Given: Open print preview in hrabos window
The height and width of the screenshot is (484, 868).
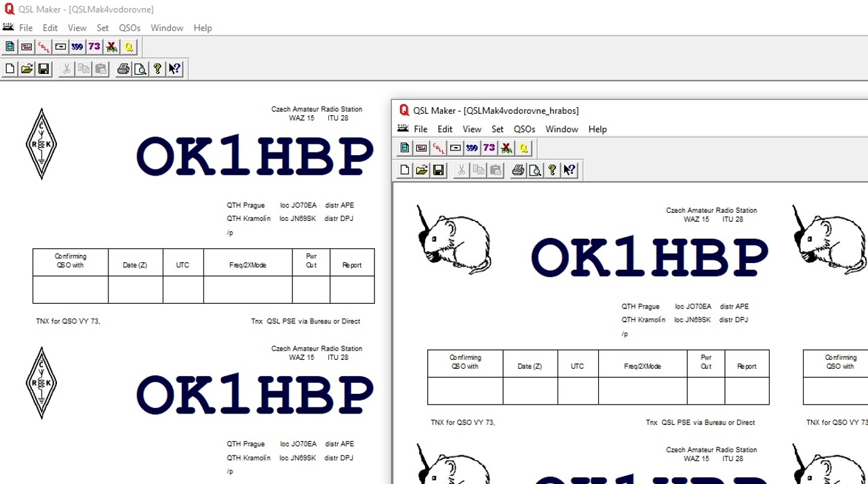Looking at the screenshot, I should click(535, 169).
